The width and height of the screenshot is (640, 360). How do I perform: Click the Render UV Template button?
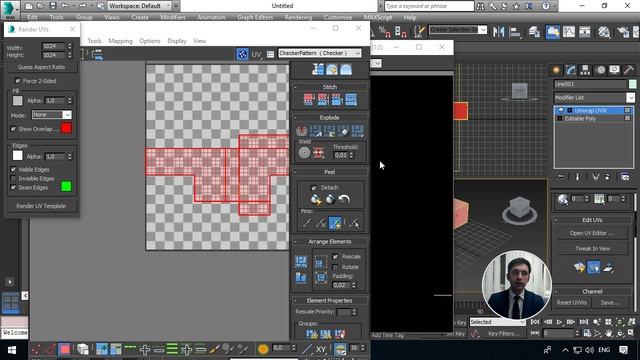pos(41,206)
